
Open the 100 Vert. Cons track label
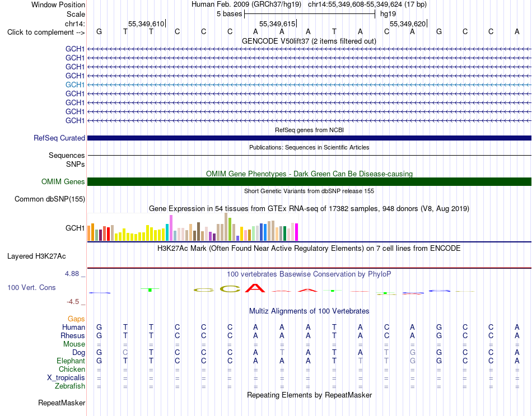(31, 287)
